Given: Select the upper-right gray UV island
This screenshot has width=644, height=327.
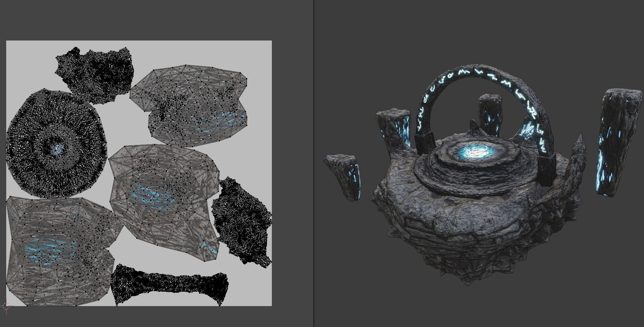Looking at the screenshot, I should pos(189,106).
